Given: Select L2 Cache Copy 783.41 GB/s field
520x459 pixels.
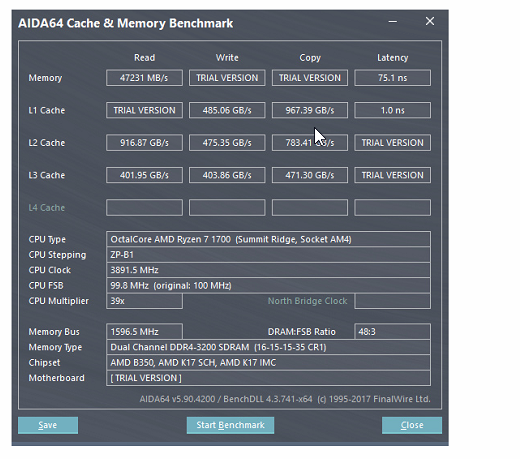Looking at the screenshot, I should (310, 143).
